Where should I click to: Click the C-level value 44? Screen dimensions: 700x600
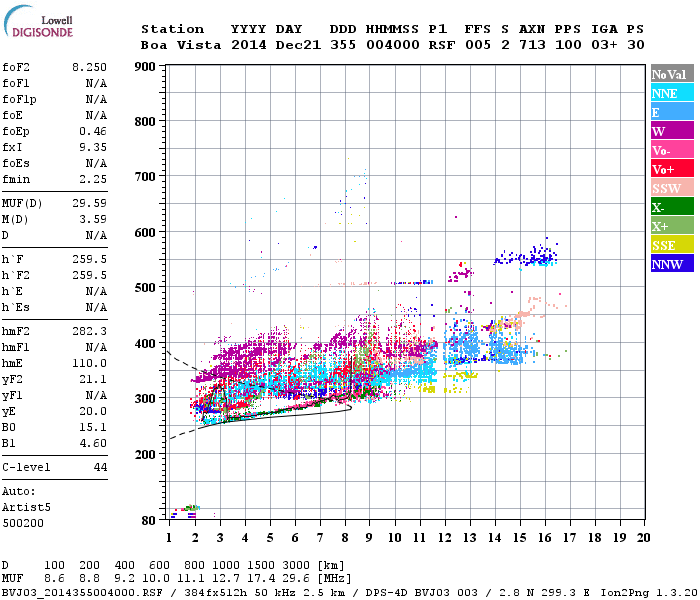(100, 467)
